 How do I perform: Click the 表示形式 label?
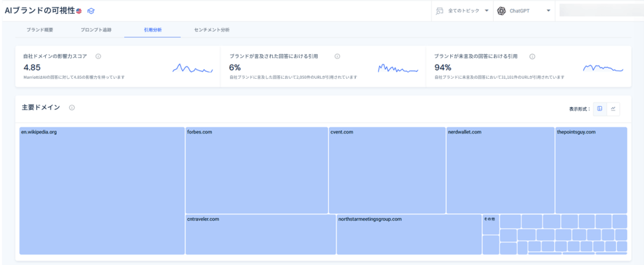coord(579,110)
